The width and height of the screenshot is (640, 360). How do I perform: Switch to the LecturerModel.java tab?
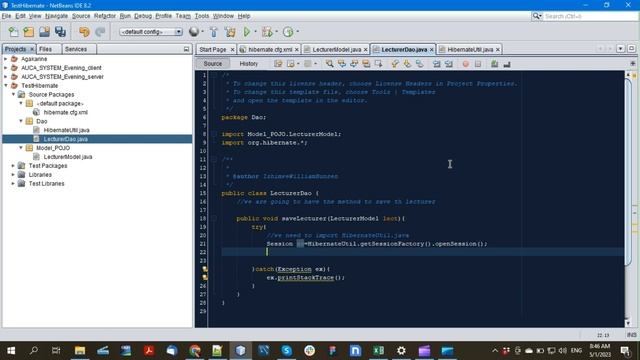tap(336, 49)
